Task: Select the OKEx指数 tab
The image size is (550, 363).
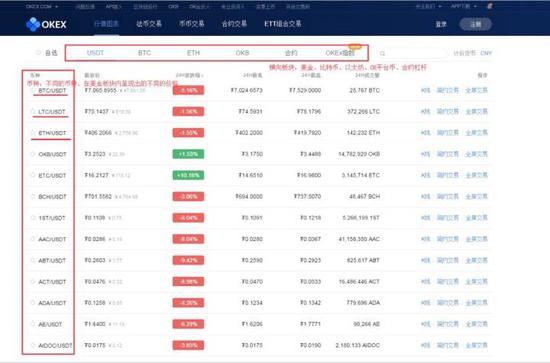Action: coord(340,53)
